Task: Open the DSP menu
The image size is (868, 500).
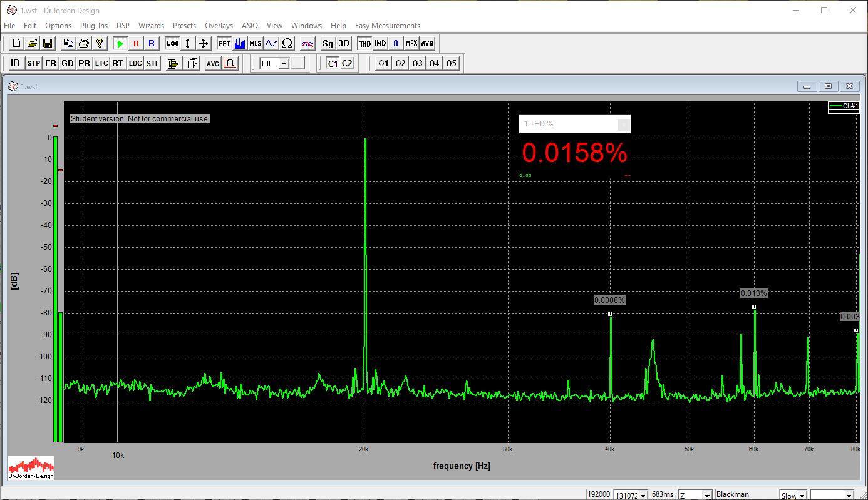Action: click(123, 26)
